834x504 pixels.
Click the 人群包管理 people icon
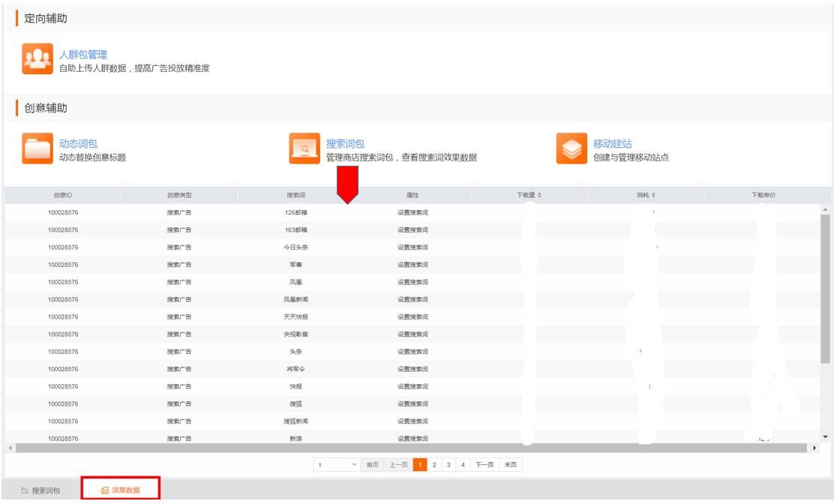click(x=37, y=61)
